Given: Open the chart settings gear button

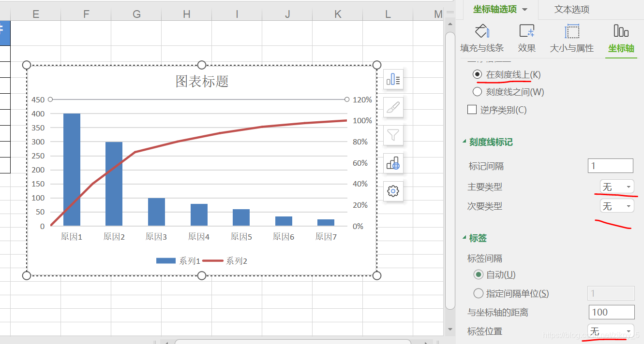Looking at the screenshot, I should 393,191.
